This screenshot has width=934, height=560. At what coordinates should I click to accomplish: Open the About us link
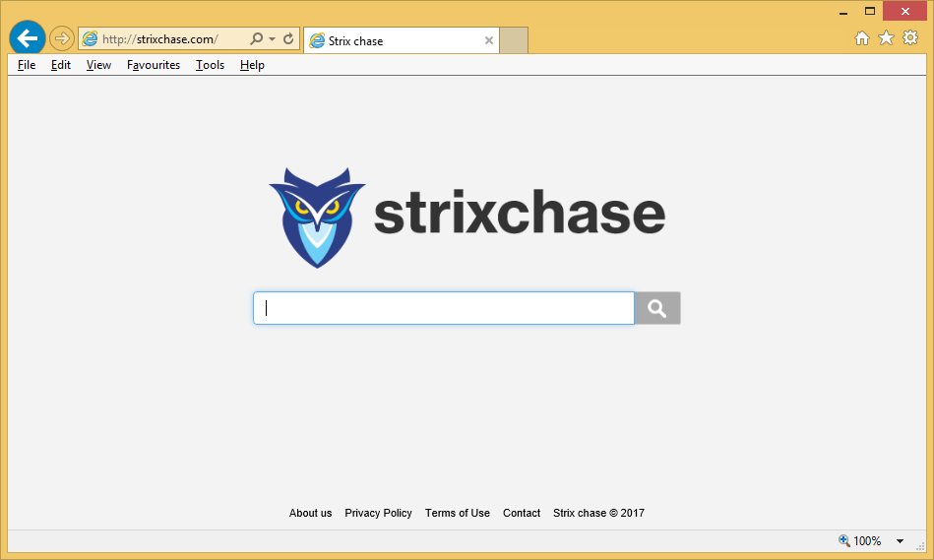coord(310,513)
